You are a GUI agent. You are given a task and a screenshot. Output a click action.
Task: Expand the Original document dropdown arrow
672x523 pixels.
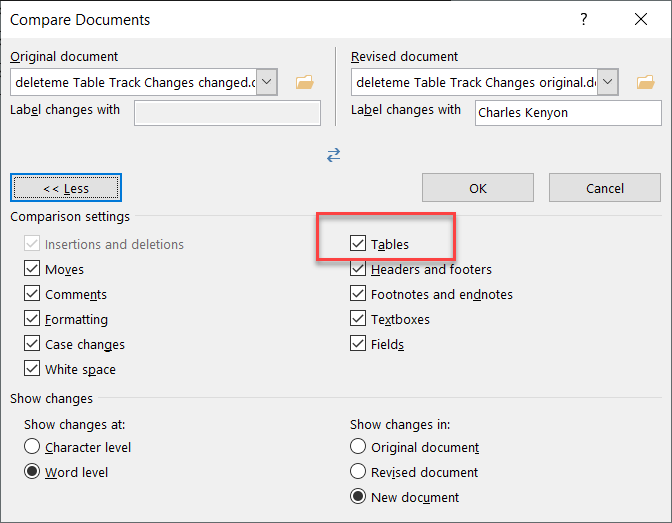tap(267, 81)
